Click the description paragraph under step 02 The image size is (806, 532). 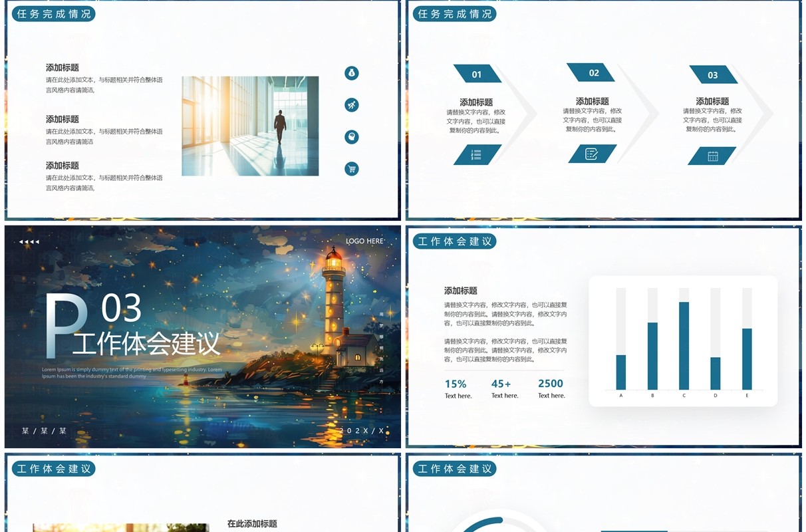click(593, 120)
